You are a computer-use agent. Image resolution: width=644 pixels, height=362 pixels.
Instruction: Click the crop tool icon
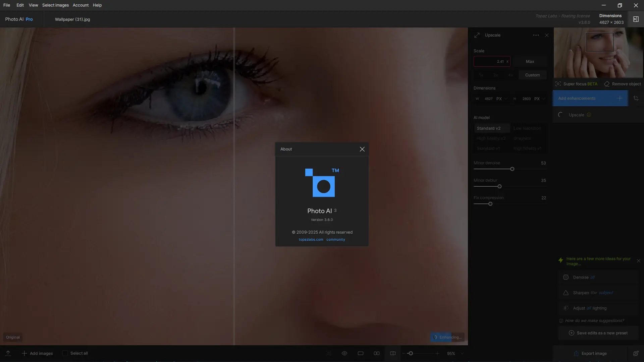(x=636, y=98)
